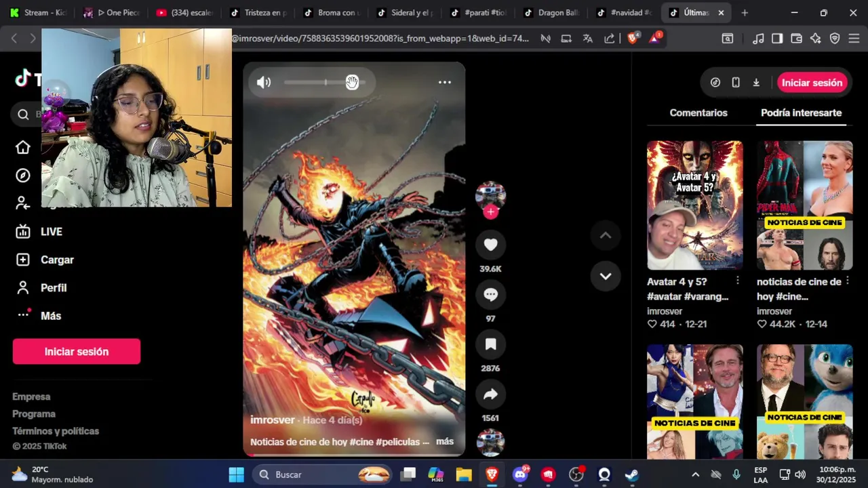
Task: Click the translate page icon in address bar
Action: click(x=587, y=39)
